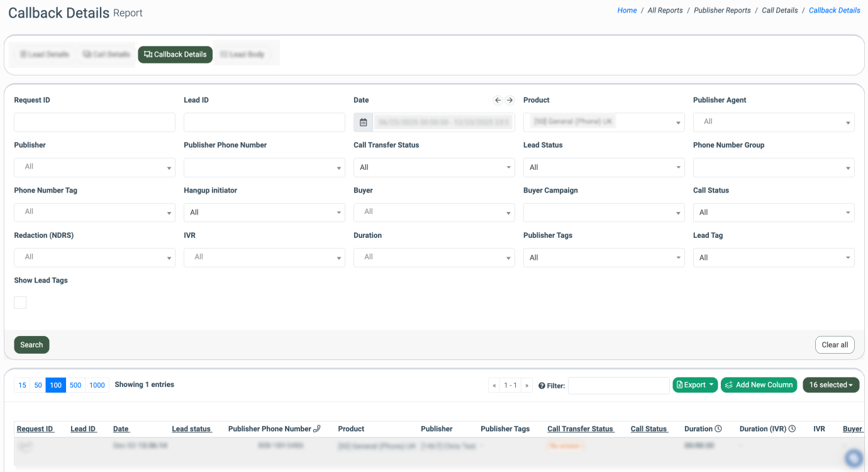868x472 pixels.
Task: Click the clock icon next to Duration column
Action: point(718,429)
